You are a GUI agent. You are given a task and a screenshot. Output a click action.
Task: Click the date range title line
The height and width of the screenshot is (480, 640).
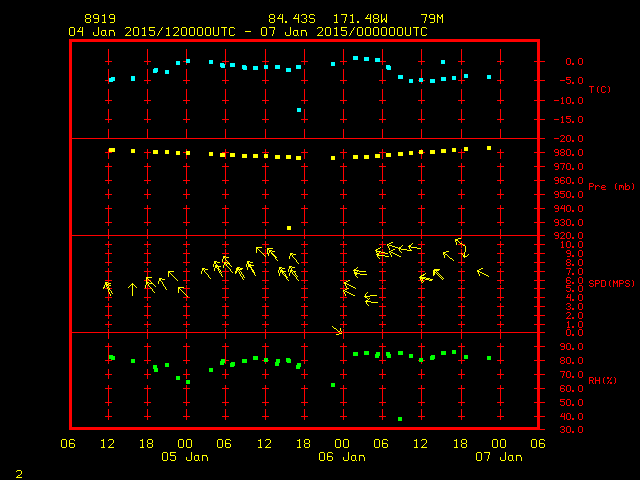coord(247,31)
